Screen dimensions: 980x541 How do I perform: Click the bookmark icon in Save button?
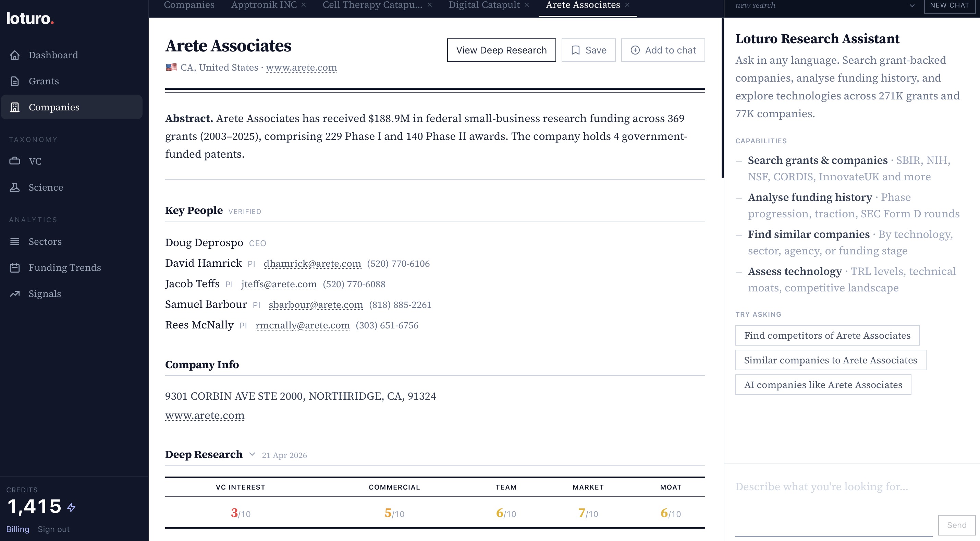(576, 50)
